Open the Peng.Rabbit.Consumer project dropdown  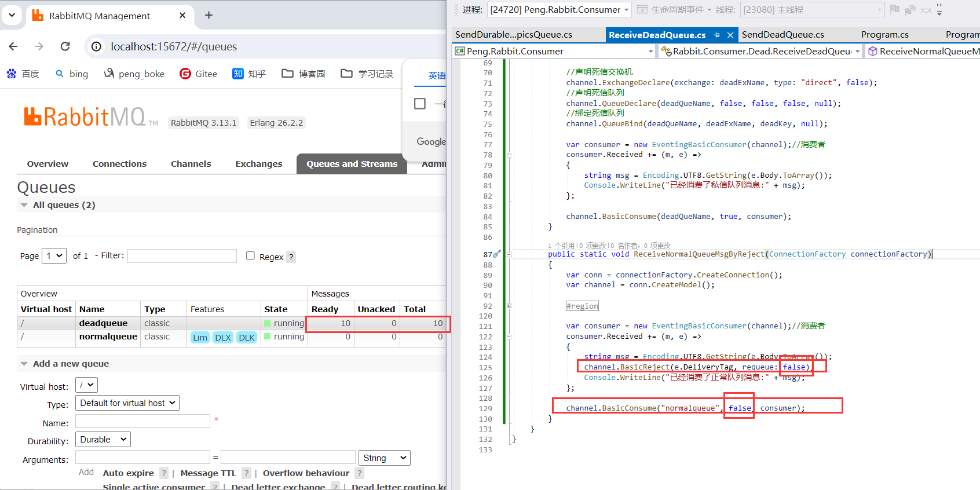coord(555,52)
